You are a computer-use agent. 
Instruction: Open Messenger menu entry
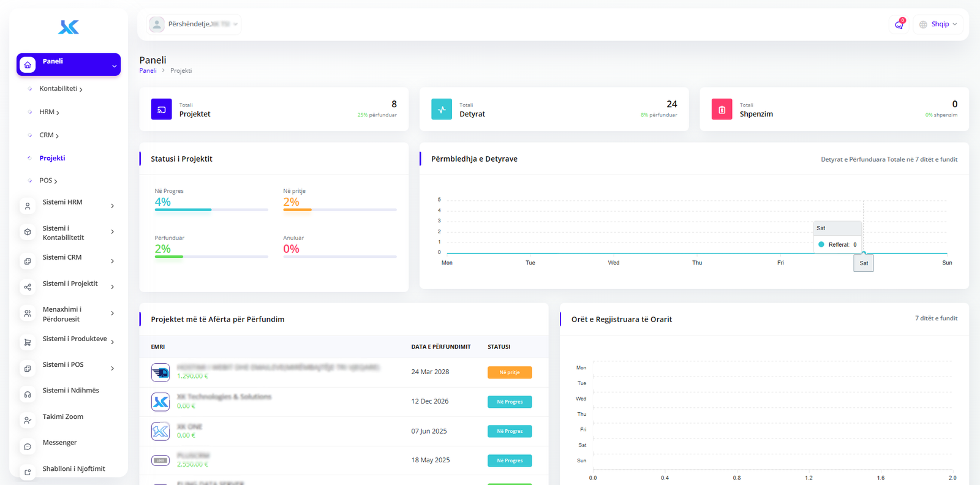tap(59, 442)
